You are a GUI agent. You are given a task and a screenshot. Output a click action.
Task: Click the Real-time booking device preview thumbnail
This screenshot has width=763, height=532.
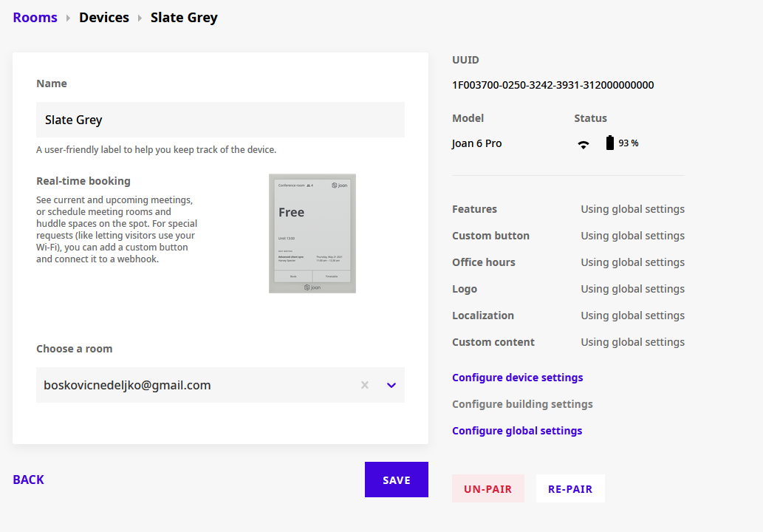point(312,233)
